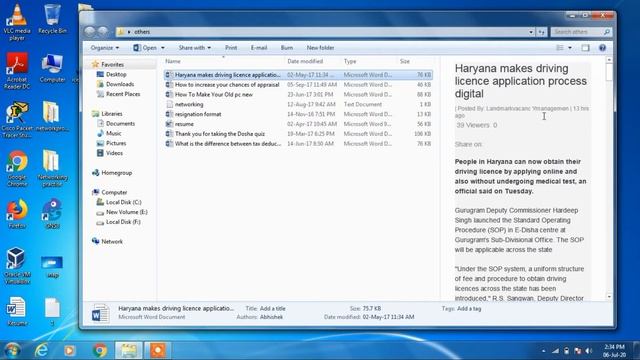
Task: Click the volume icon in system tray
Action: [588, 351]
